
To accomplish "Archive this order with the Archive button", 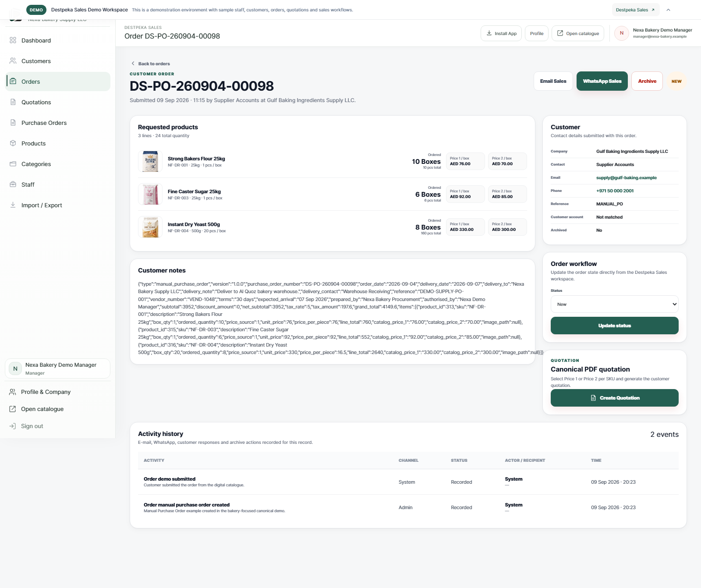I will [647, 81].
